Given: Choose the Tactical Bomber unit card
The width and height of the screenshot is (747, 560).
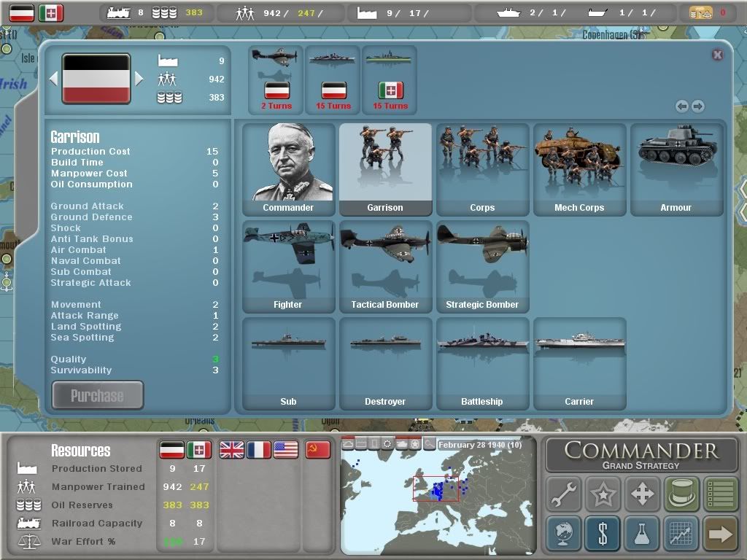Looking at the screenshot, I should (385, 267).
